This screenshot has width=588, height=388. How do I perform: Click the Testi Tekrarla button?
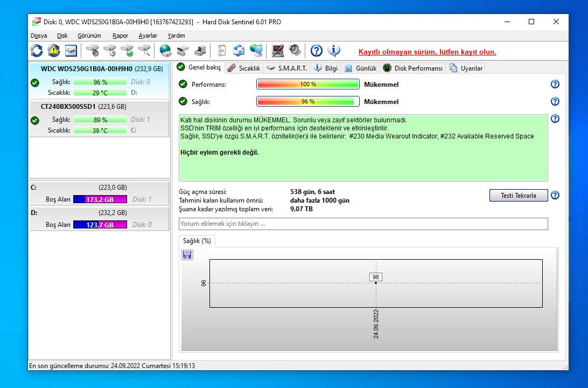point(519,195)
